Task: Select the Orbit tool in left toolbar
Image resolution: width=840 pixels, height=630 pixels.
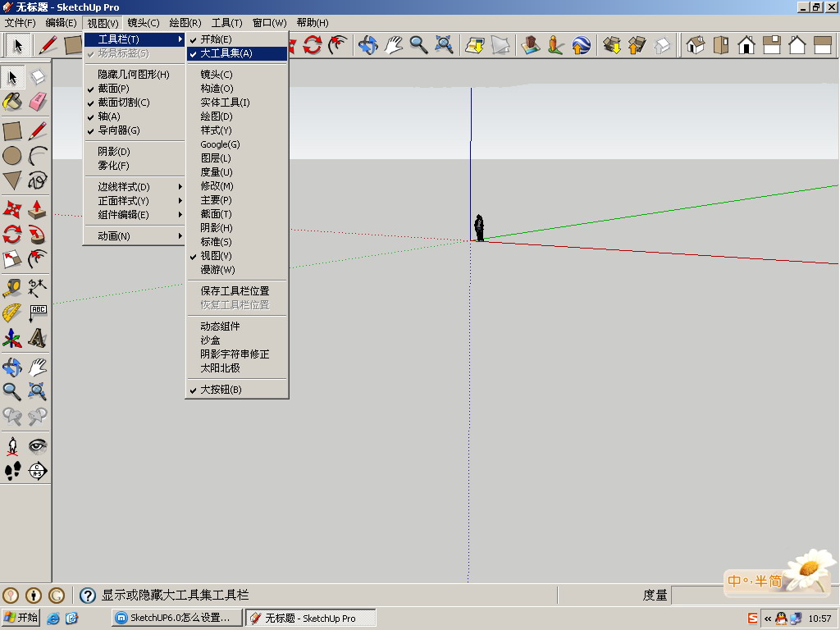Action: pyautogui.click(x=12, y=367)
